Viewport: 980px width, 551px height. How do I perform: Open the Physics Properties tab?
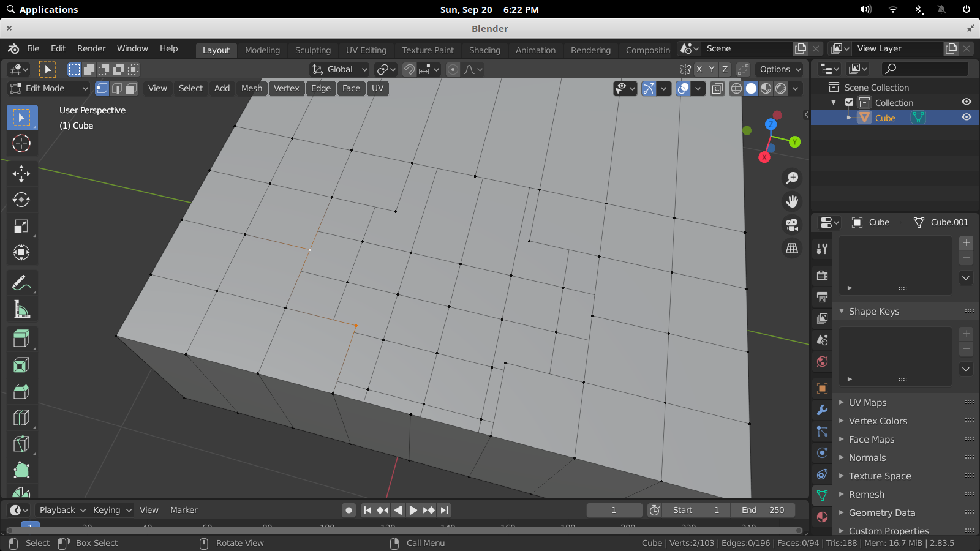click(x=822, y=453)
